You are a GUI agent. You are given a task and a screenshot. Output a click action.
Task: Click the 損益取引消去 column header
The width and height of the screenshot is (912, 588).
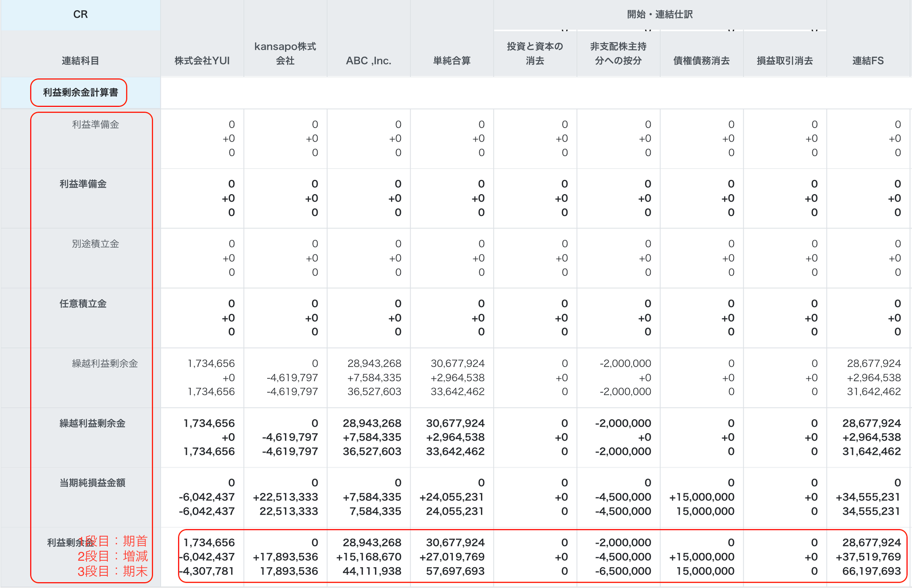tap(785, 61)
